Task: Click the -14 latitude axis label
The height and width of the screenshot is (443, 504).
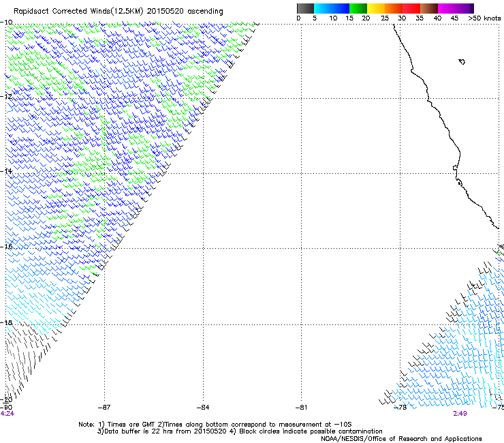Action: [x=6, y=171]
